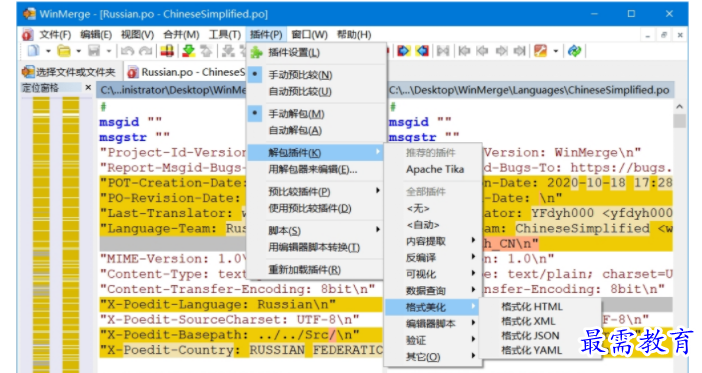Open the 窗口(W) menu
Viewport: 702px width, 373px height.
pos(309,34)
